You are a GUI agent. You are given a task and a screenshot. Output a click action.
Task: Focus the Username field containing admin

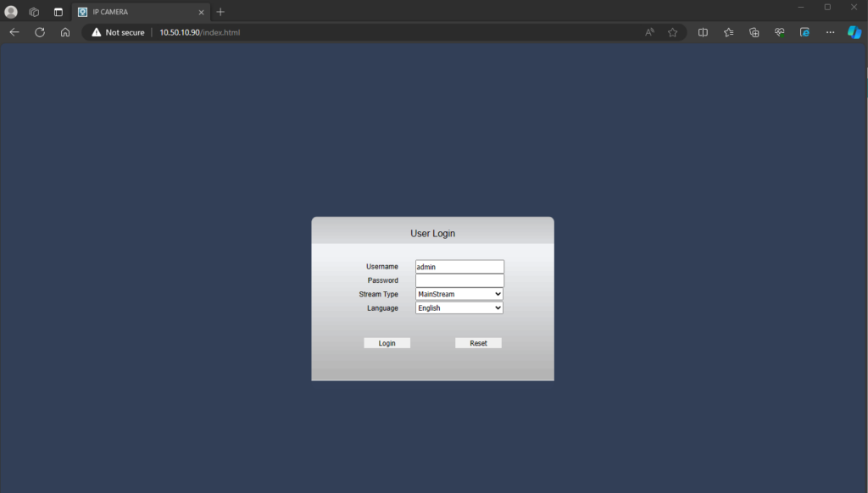click(459, 266)
